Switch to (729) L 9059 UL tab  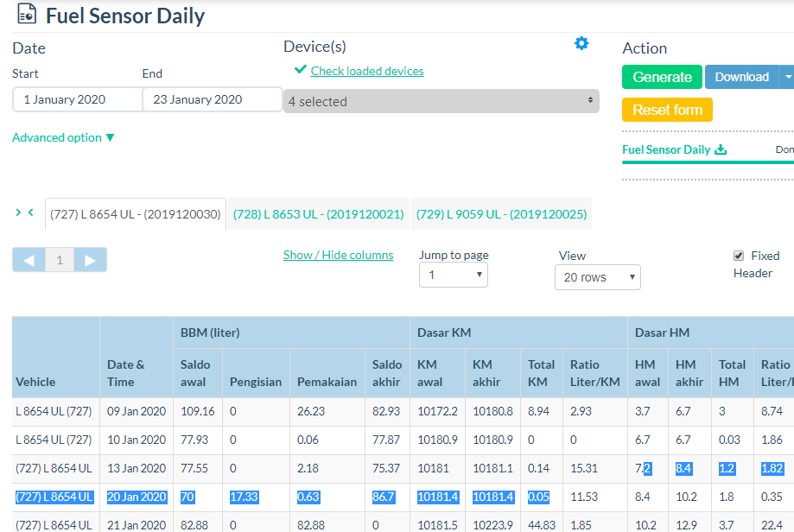tap(501, 214)
